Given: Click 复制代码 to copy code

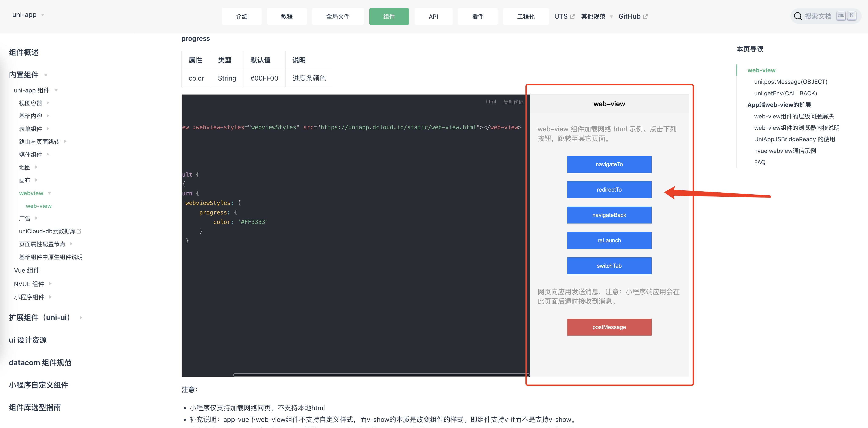Looking at the screenshot, I should point(513,102).
